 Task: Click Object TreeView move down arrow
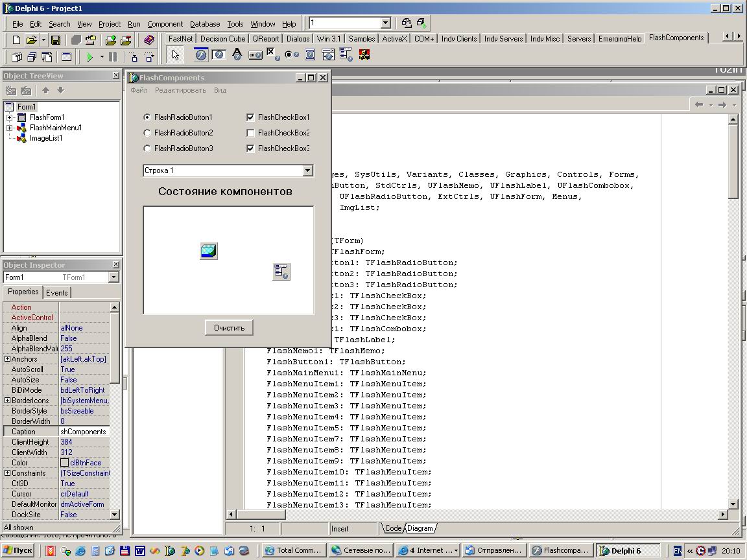pos(60,90)
